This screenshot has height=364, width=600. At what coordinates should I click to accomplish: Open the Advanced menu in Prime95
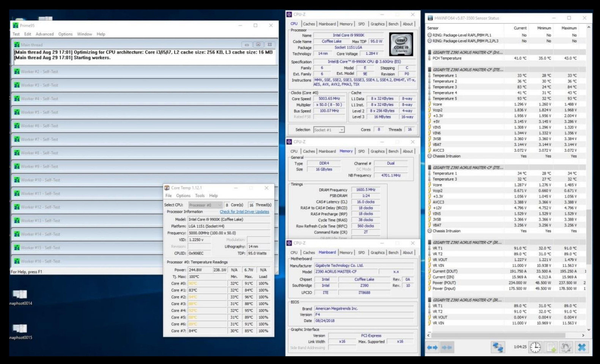click(x=44, y=34)
